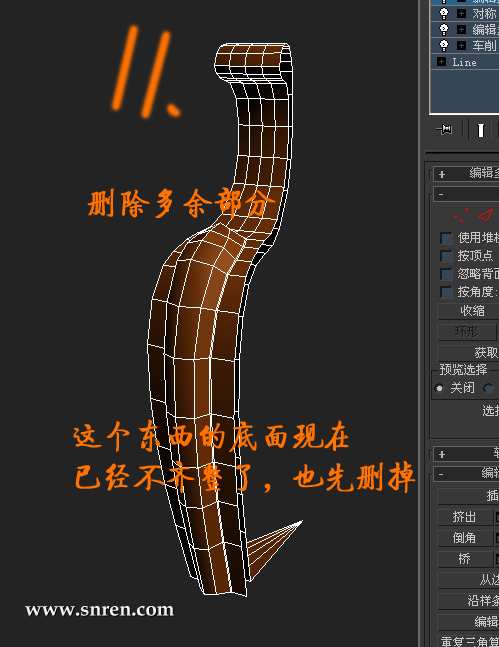Expand the 对称 modifier plus box

coord(461,14)
